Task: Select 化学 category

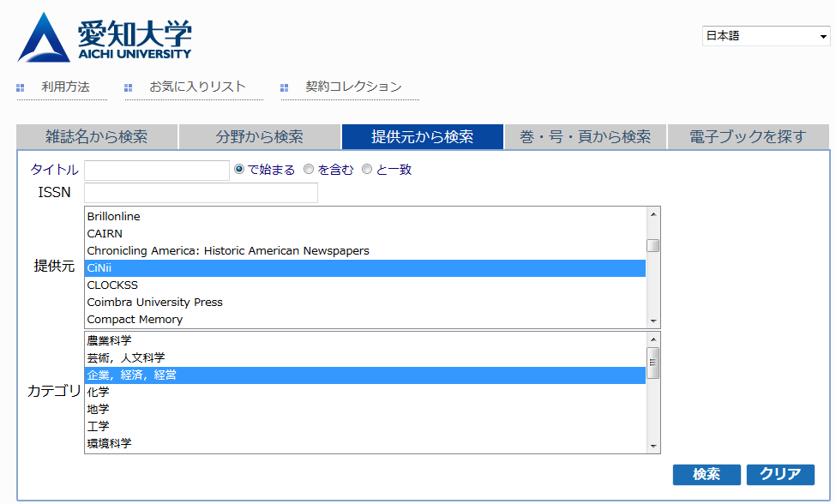Action: click(x=365, y=392)
